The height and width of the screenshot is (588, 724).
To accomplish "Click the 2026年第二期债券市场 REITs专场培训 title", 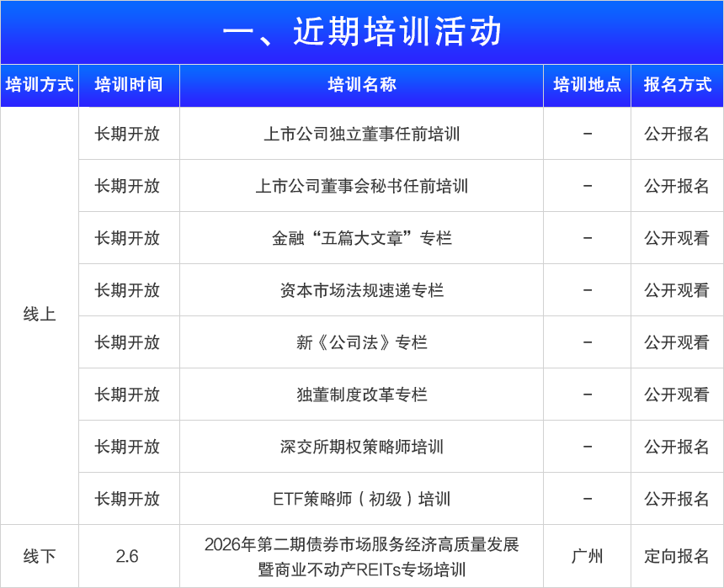I will pyautogui.click(x=361, y=556).
